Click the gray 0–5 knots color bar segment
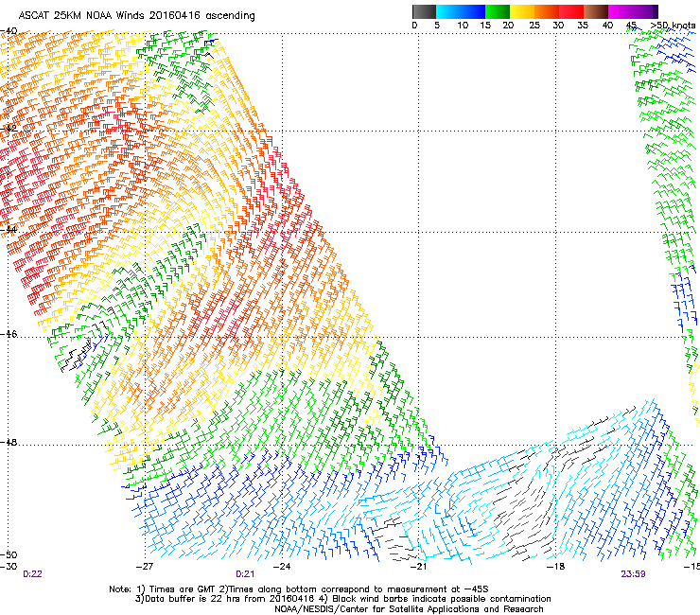The height and width of the screenshot is (615, 700). pyautogui.click(x=425, y=11)
